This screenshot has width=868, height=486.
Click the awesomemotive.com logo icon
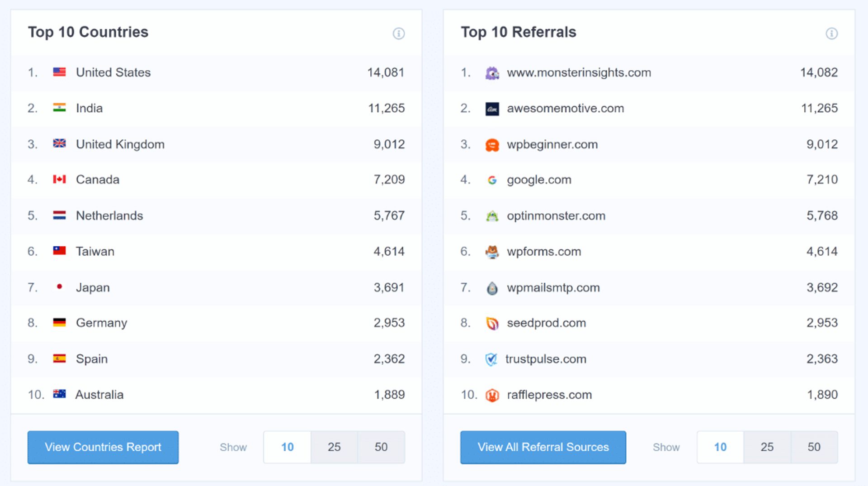click(492, 108)
